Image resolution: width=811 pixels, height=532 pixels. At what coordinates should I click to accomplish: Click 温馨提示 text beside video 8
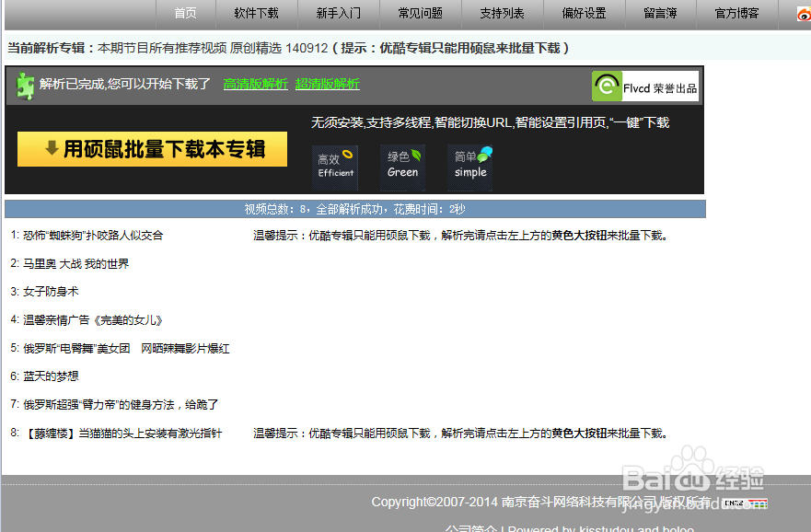pyautogui.click(x=461, y=434)
